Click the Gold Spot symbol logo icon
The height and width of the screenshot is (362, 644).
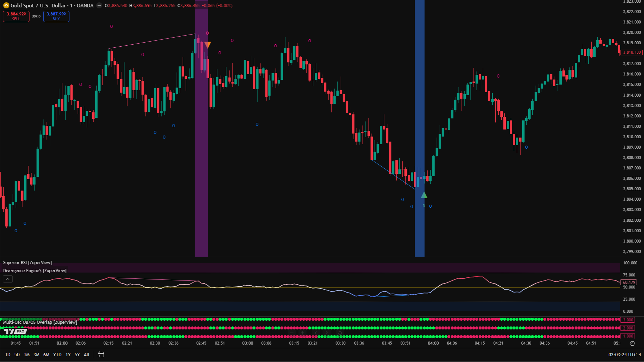click(6, 5)
